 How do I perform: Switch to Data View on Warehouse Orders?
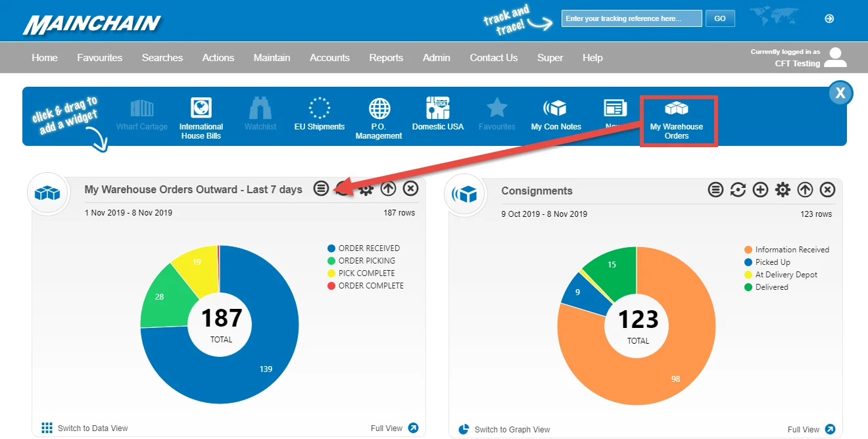click(x=85, y=428)
